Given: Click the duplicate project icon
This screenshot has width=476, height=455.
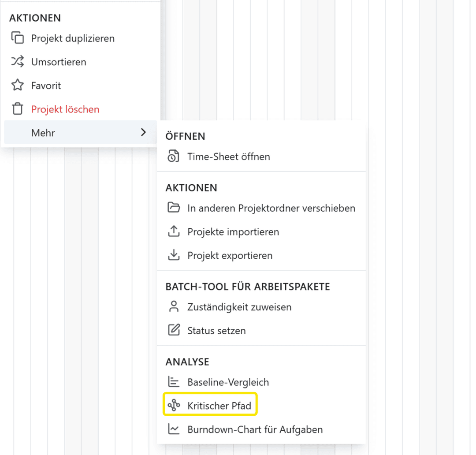Looking at the screenshot, I should [18, 38].
